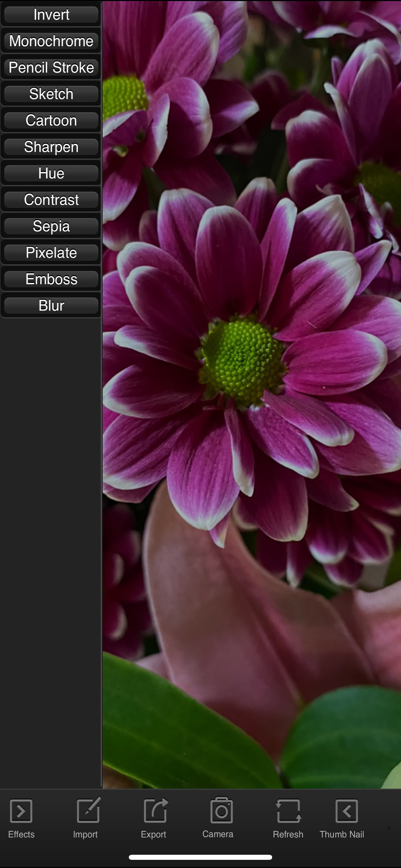Open the Hue effect
Image resolution: width=401 pixels, height=868 pixels.
51,173
